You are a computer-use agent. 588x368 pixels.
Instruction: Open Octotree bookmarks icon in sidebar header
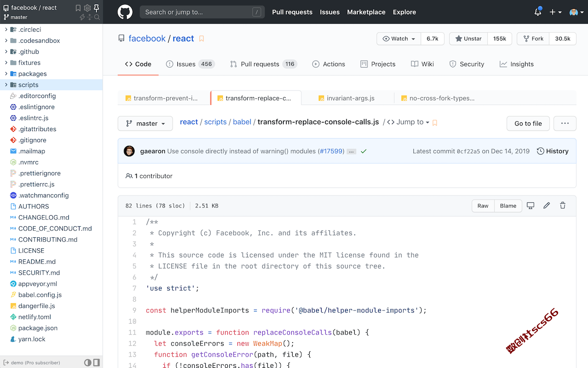tap(78, 8)
